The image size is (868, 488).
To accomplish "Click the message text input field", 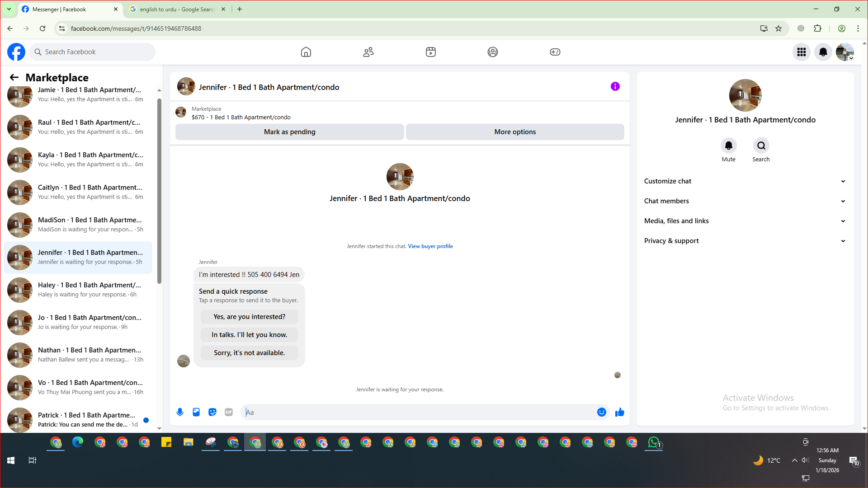I will coord(418,412).
